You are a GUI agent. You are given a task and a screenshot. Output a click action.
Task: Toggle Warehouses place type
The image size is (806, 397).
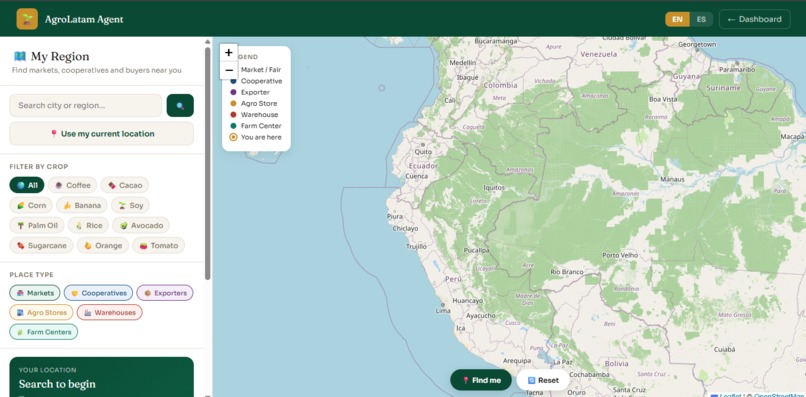(x=109, y=312)
